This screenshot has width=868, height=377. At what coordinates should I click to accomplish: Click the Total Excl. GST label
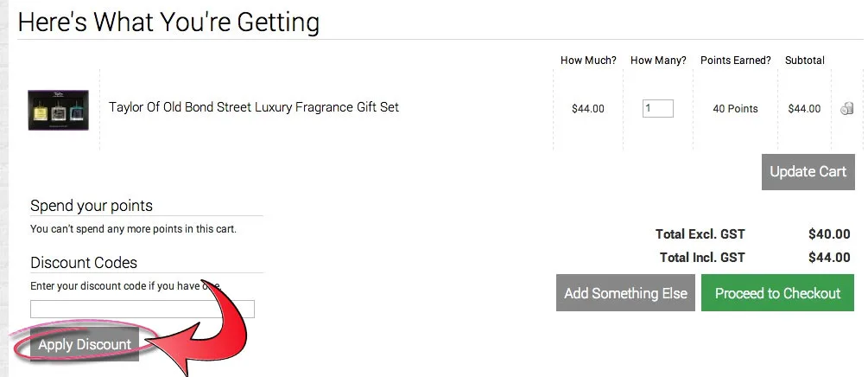point(700,233)
